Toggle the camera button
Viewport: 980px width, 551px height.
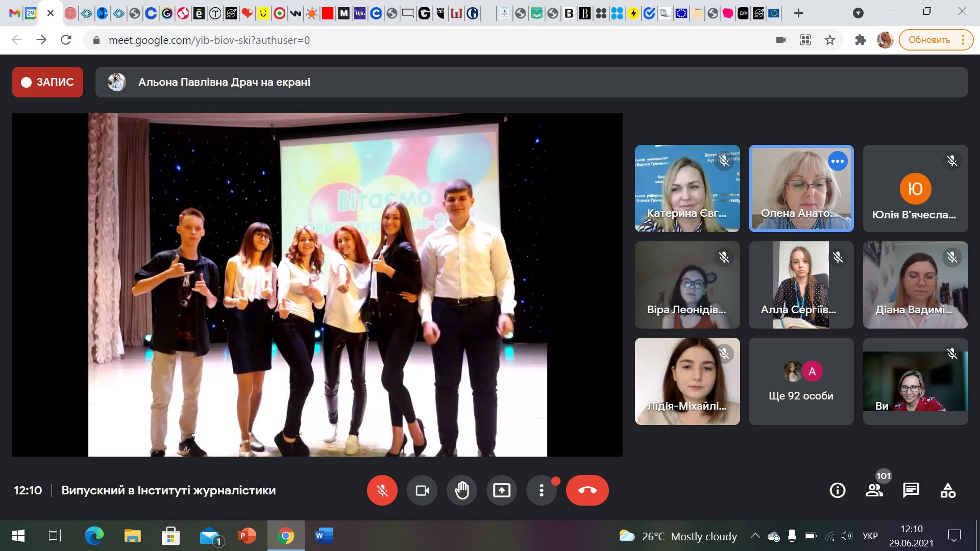422,490
